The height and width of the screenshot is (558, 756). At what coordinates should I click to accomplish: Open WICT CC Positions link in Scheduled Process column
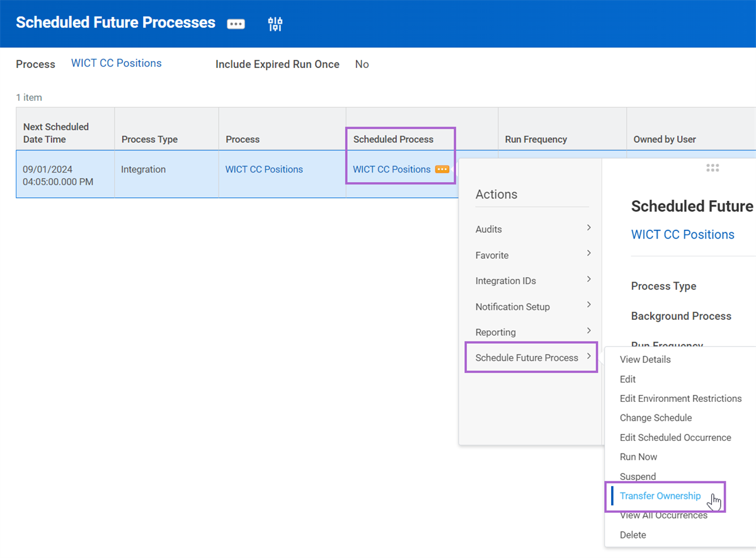click(x=391, y=169)
